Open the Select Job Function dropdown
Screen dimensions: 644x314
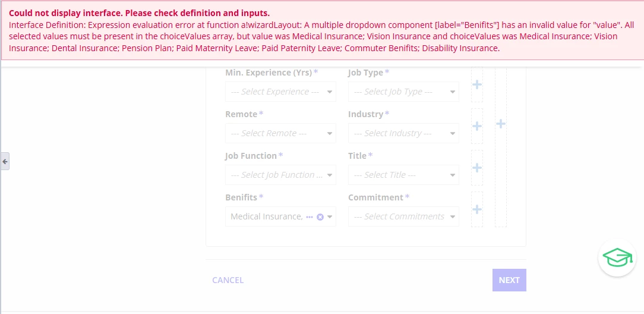[280, 175]
